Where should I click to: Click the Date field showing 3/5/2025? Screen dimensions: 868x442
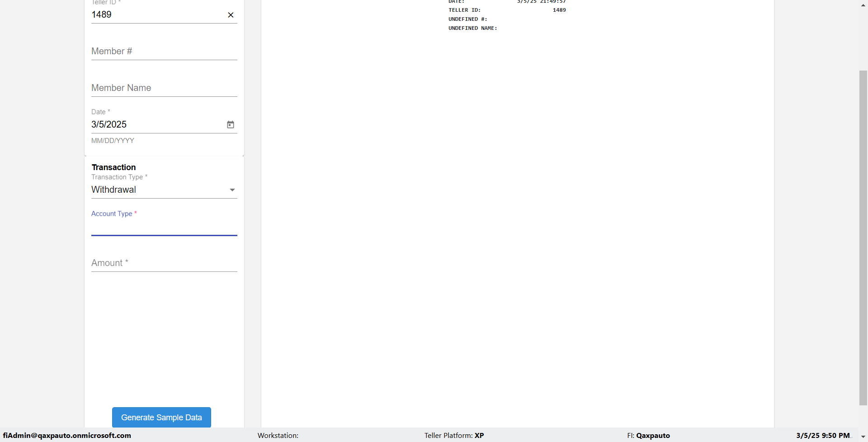[x=158, y=124]
